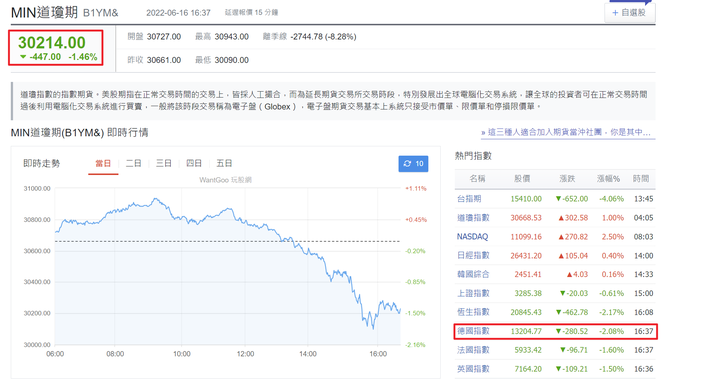Open the 恆生指數 index link
The image size is (720, 385).
click(x=473, y=312)
